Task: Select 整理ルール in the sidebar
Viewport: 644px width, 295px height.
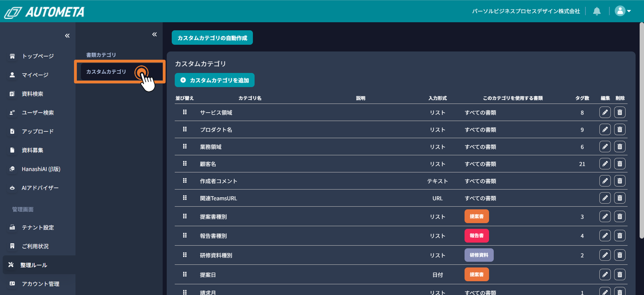Action: tap(39, 265)
